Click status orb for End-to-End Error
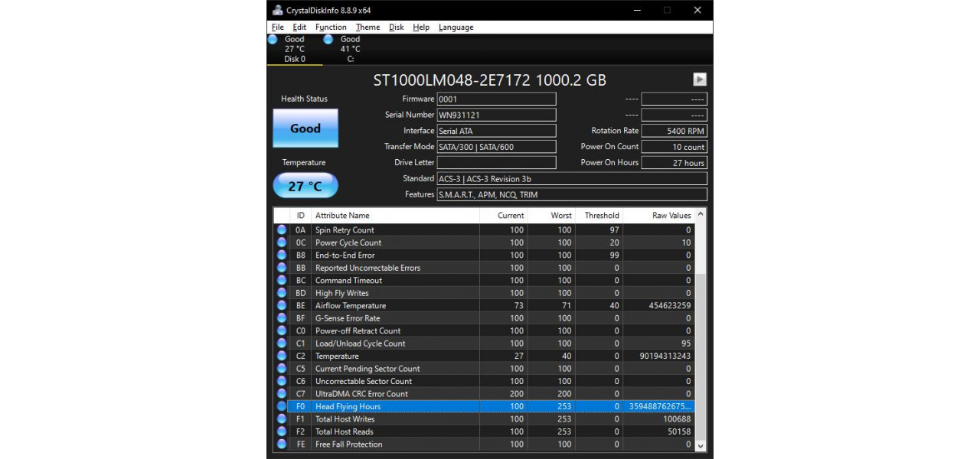The image size is (980, 459). pos(282,255)
